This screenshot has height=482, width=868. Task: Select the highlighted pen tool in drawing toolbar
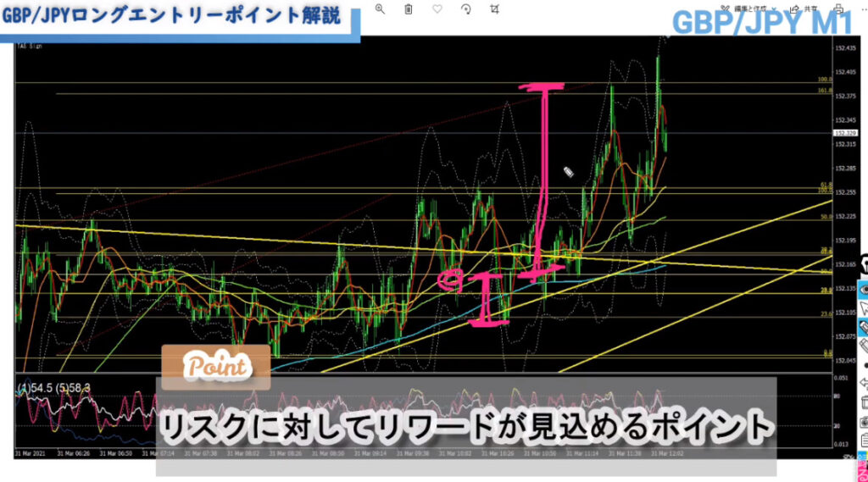(x=863, y=327)
